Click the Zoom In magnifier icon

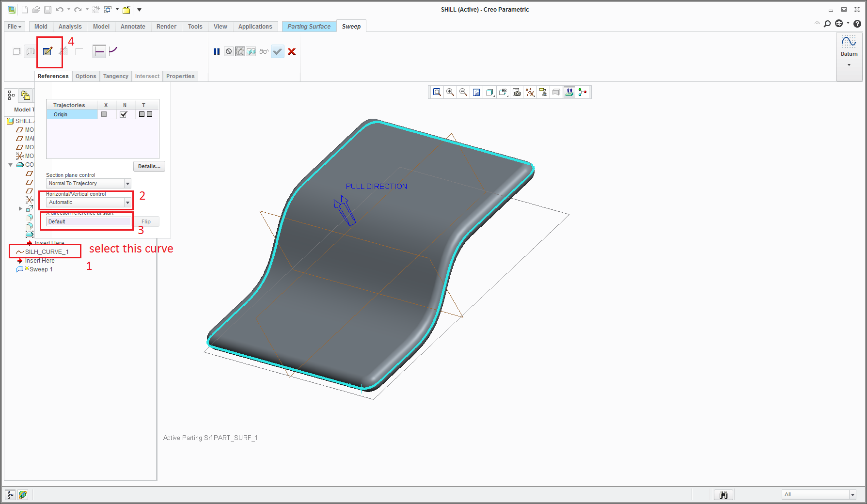[x=450, y=92]
